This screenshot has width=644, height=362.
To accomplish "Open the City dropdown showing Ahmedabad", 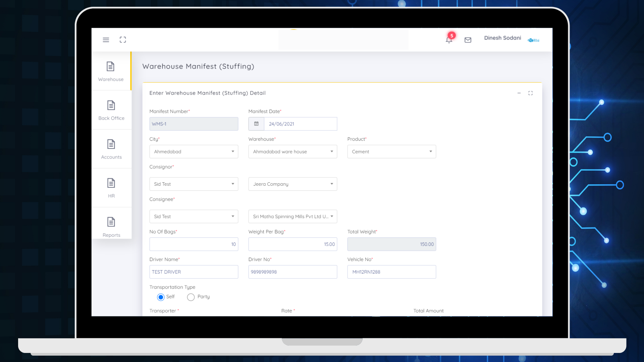I will point(194,152).
